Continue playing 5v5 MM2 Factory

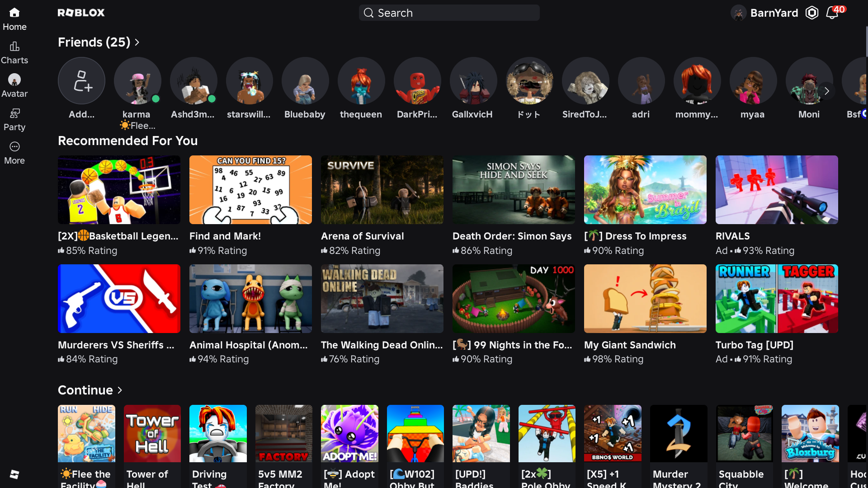284,433
